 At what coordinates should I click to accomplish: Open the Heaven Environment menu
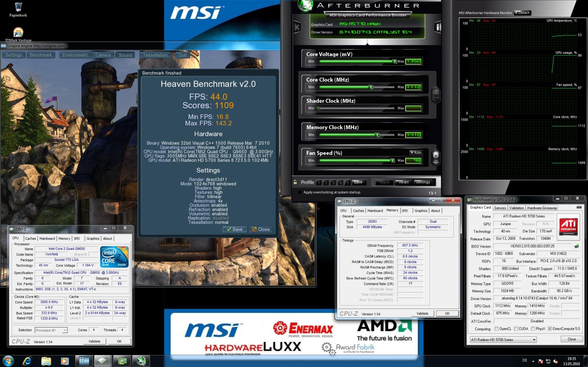[x=75, y=55]
